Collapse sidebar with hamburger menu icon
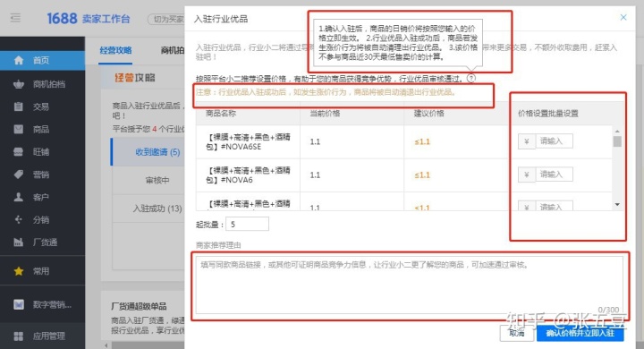 [x=15, y=18]
